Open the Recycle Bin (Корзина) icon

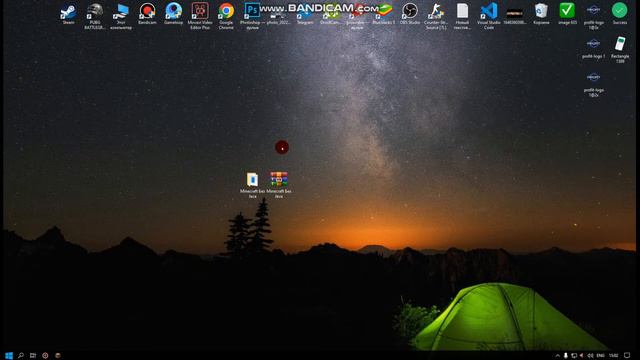tap(541, 14)
